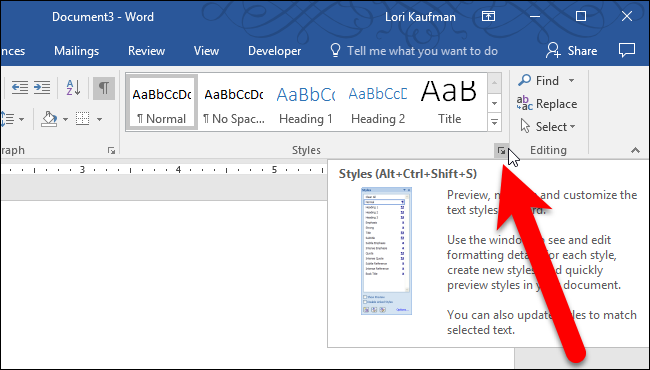Open the Developer tab
The width and height of the screenshot is (650, 370).
click(x=274, y=51)
